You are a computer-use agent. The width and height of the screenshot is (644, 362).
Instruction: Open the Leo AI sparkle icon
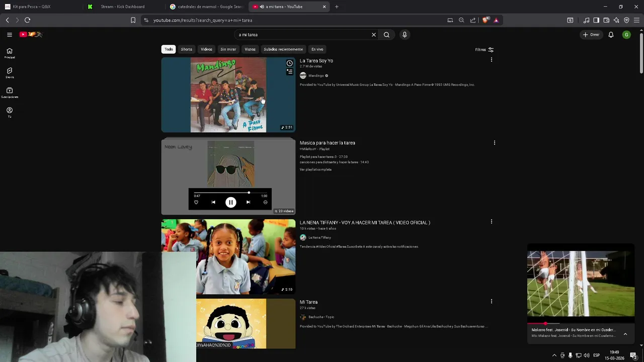click(x=616, y=20)
